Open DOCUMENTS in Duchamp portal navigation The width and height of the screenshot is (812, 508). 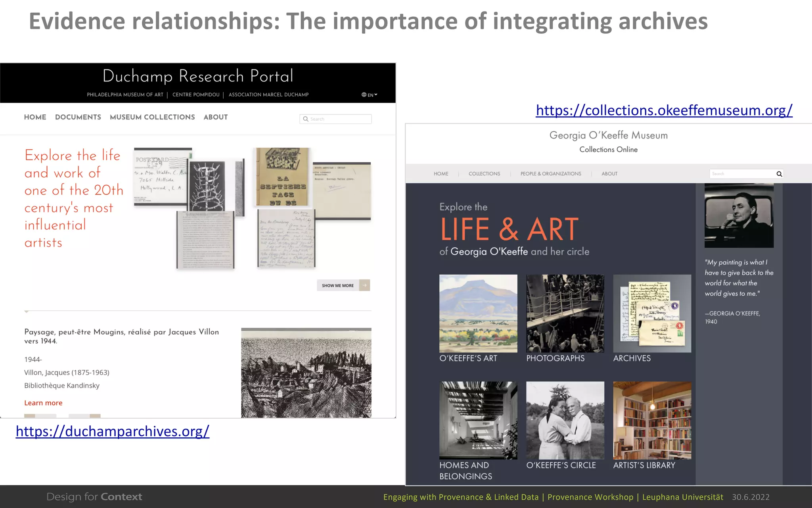coord(78,117)
